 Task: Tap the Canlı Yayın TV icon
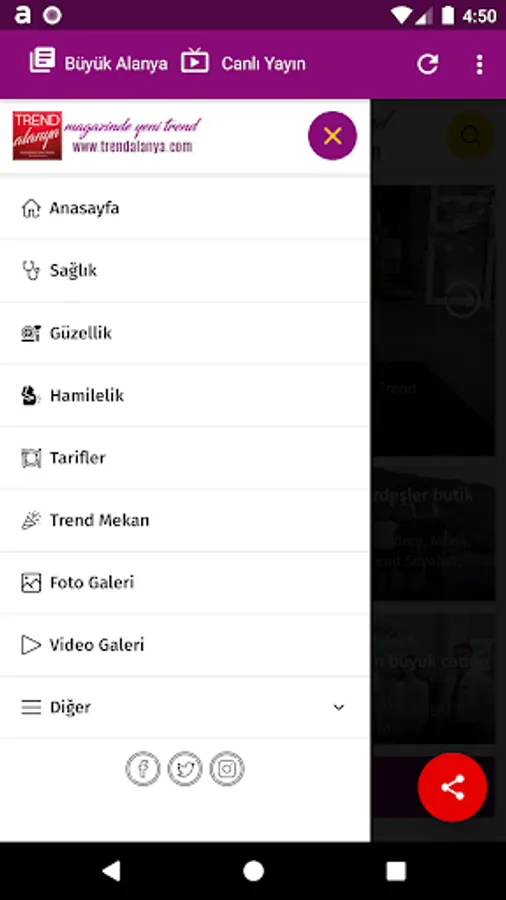click(195, 61)
